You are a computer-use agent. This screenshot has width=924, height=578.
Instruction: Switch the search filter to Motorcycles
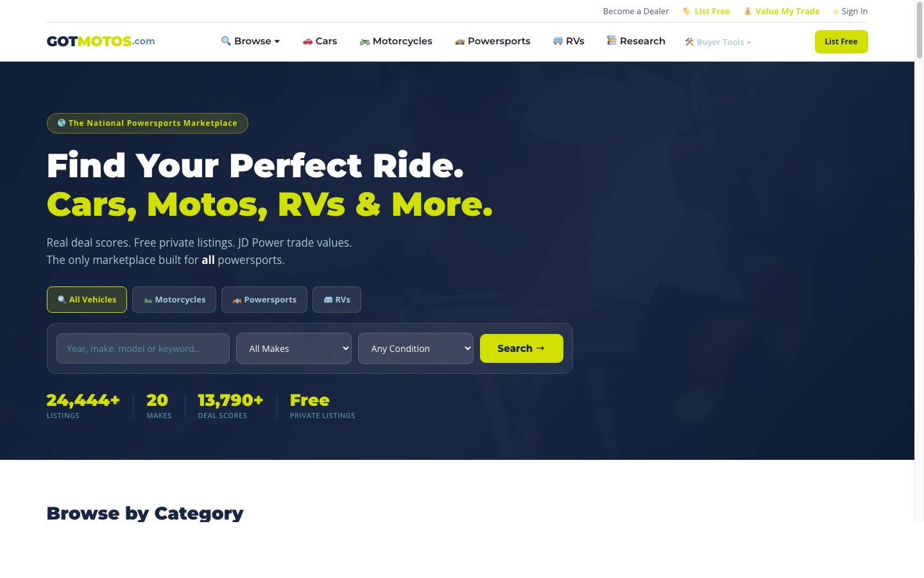pyautogui.click(x=174, y=300)
